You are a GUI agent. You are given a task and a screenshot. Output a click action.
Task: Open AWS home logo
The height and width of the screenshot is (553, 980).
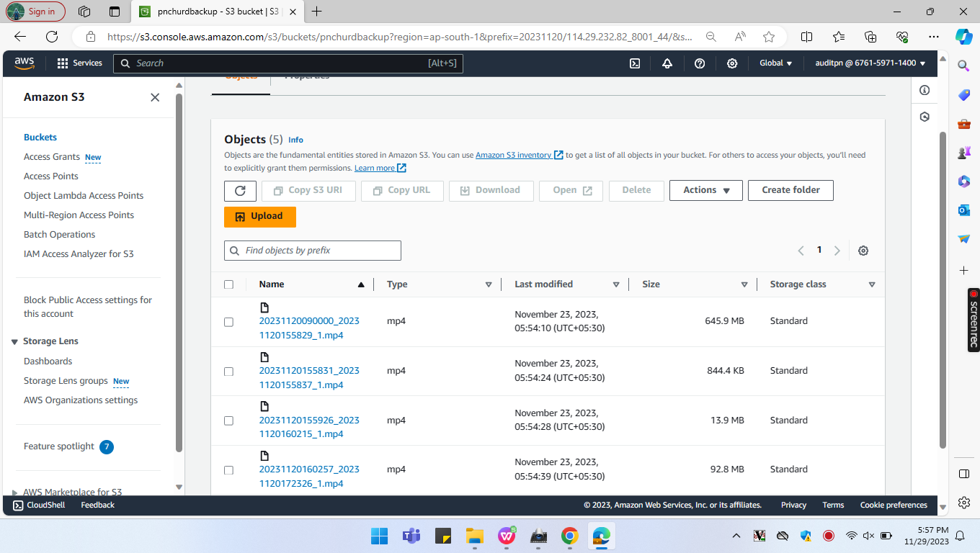tap(24, 63)
